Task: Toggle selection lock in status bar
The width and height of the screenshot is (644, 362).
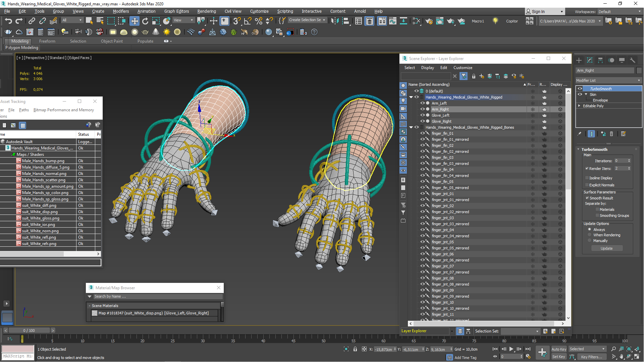Action: (x=355, y=349)
